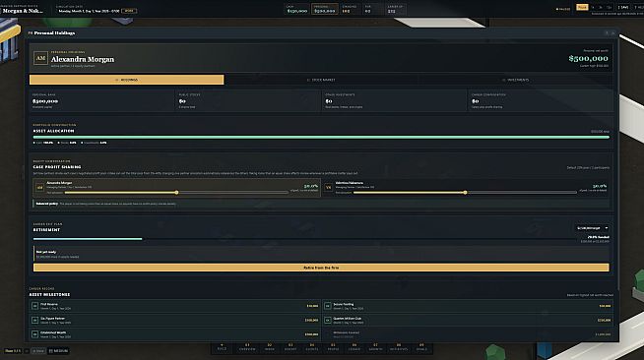Click the Career Compensation $0 card

pos(541,101)
